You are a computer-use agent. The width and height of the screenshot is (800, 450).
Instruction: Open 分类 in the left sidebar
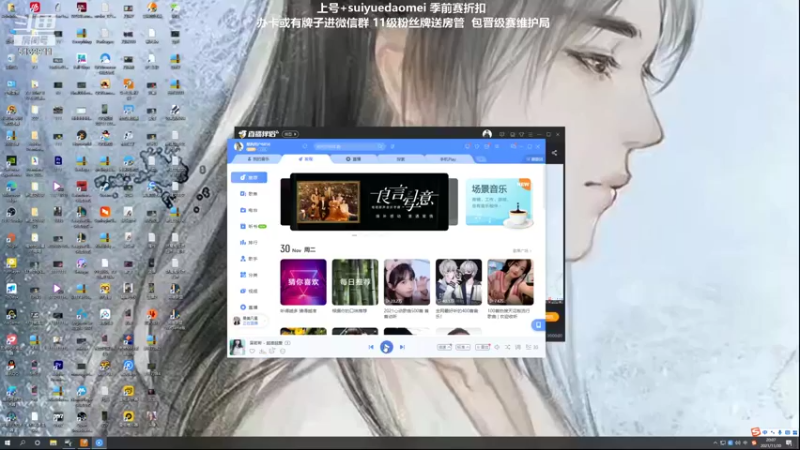[249, 275]
